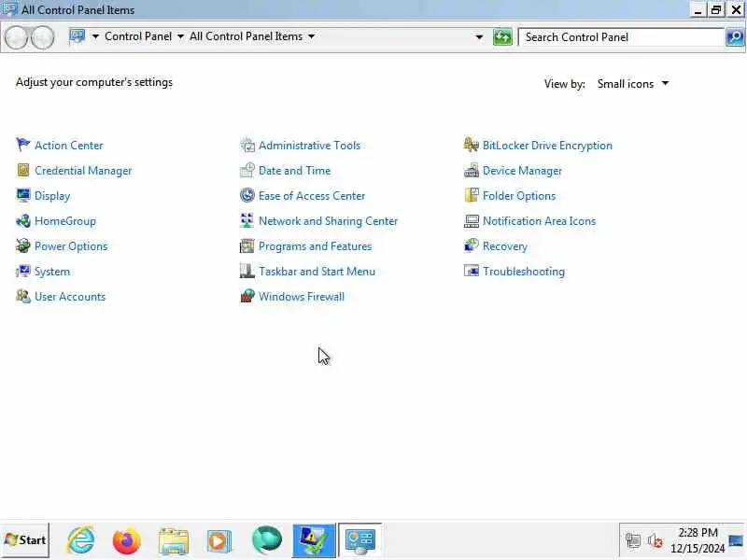The image size is (747, 560).
Task: Click the Date and Time icon
Action: pos(247,170)
